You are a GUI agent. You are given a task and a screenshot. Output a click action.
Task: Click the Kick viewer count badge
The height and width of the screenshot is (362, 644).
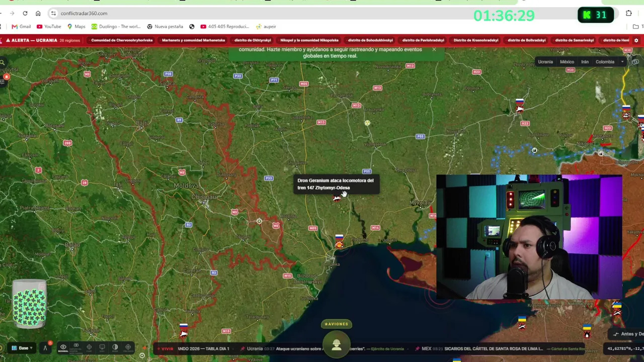tap(596, 15)
